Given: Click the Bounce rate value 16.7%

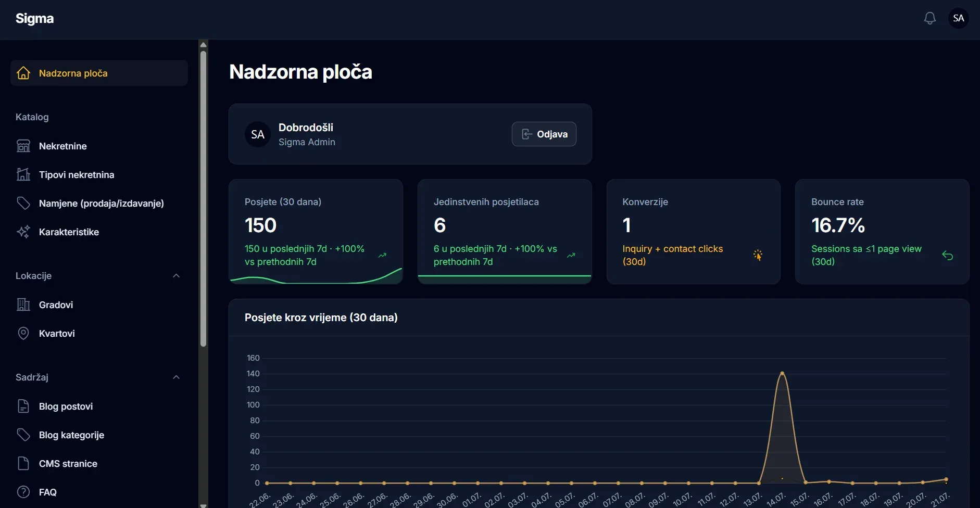Looking at the screenshot, I should (x=838, y=225).
